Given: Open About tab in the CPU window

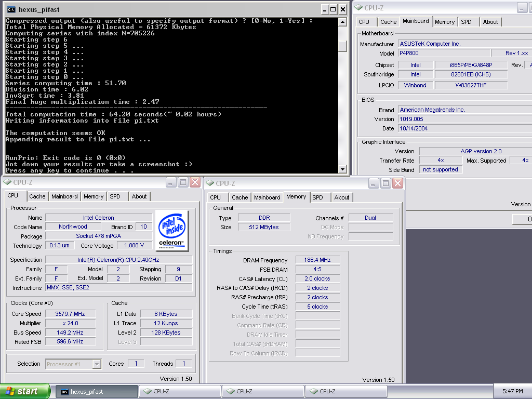Looking at the screenshot, I should [139, 196].
